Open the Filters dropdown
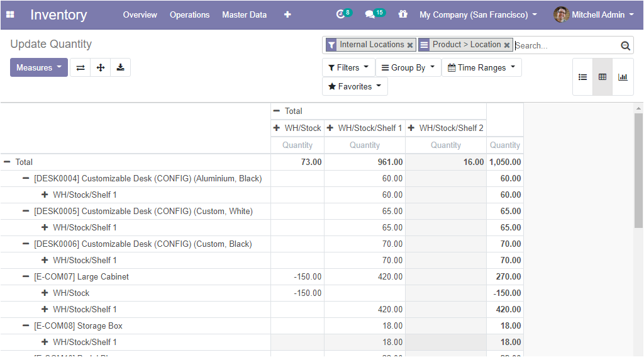 click(348, 67)
